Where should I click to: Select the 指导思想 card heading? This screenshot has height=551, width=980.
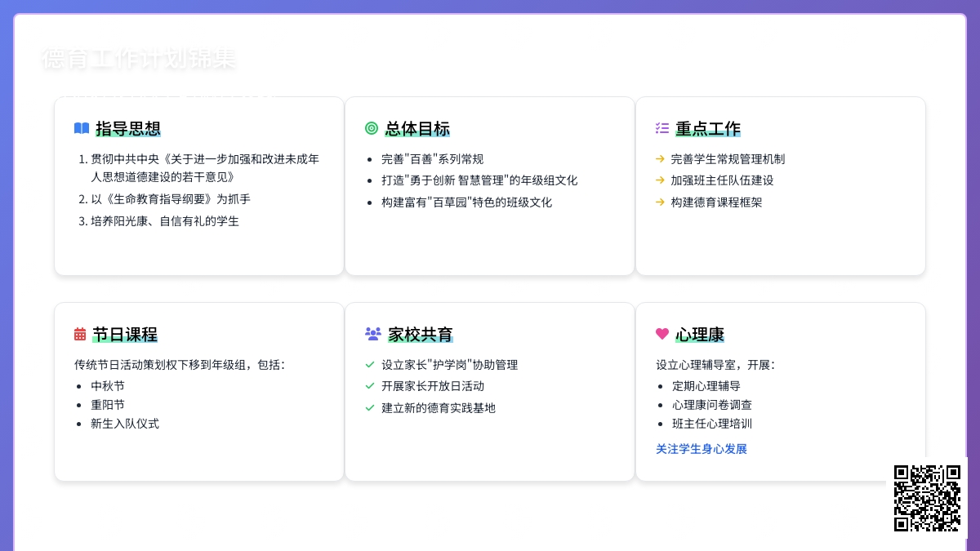point(128,128)
